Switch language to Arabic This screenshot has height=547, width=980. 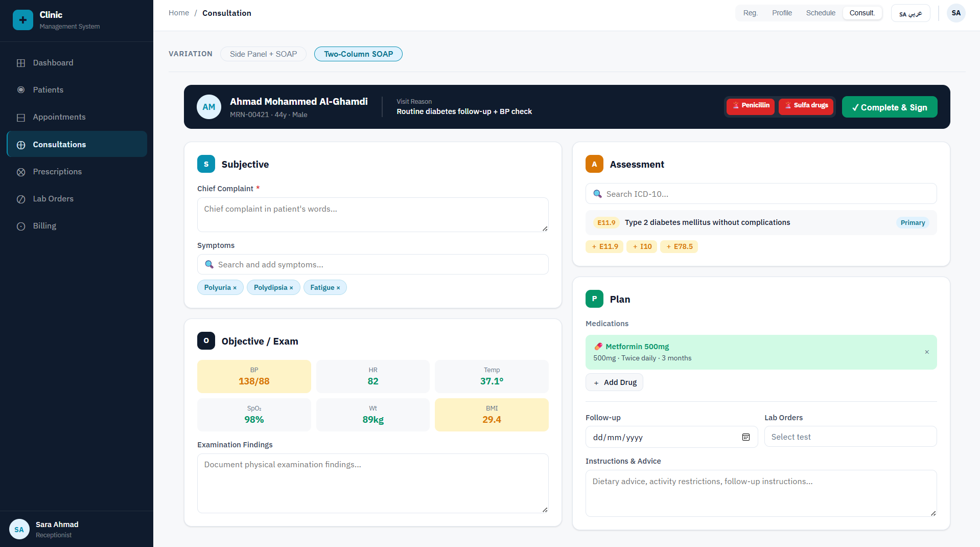pos(910,13)
